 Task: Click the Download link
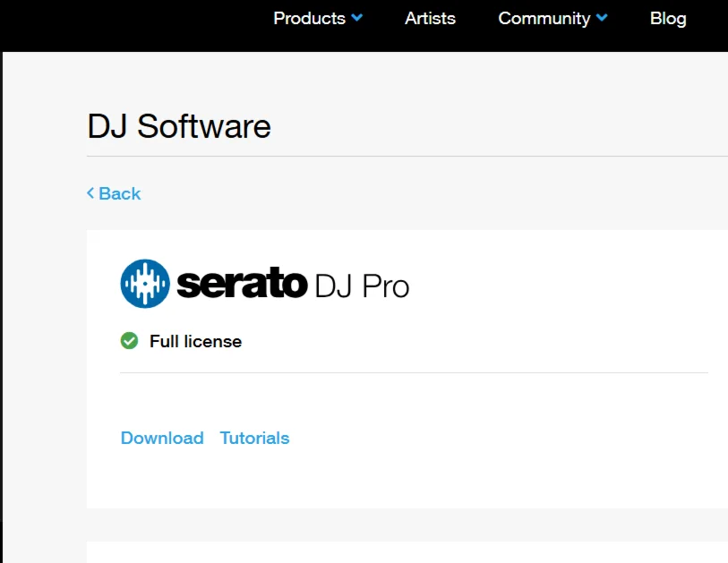[x=162, y=438]
